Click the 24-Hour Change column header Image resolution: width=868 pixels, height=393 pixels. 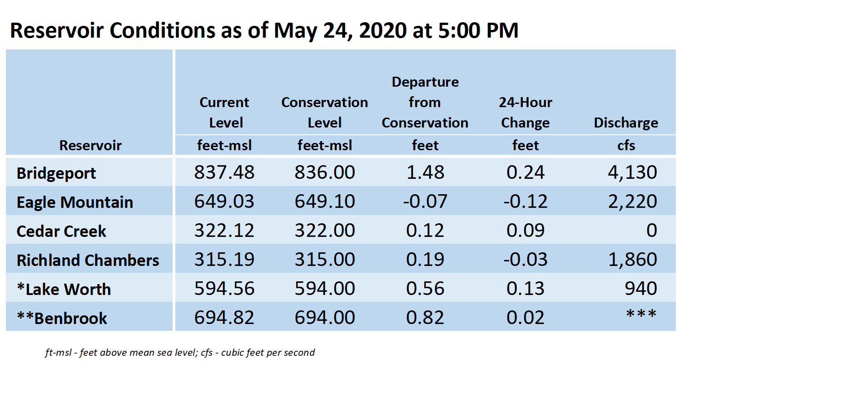pyautogui.click(x=526, y=113)
